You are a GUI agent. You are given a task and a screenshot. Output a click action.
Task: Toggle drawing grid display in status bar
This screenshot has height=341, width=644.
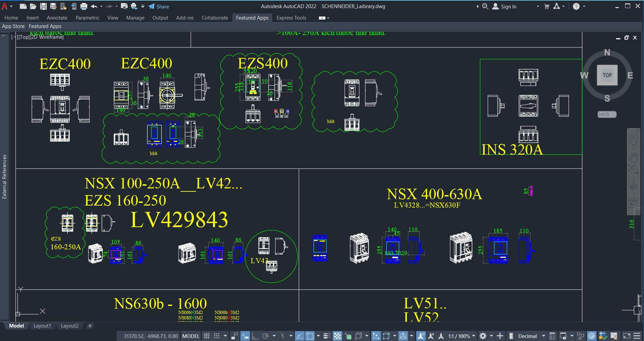(206, 336)
